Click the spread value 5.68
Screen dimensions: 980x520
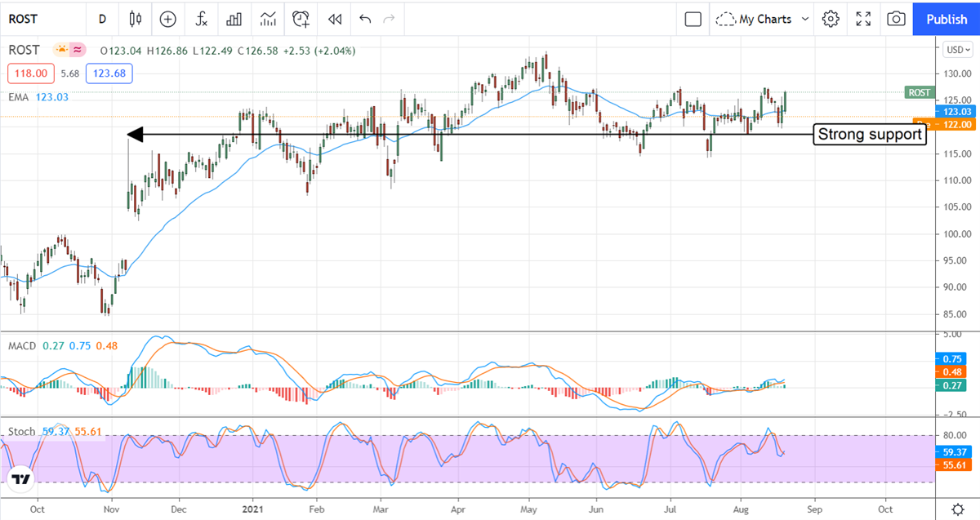(x=69, y=74)
